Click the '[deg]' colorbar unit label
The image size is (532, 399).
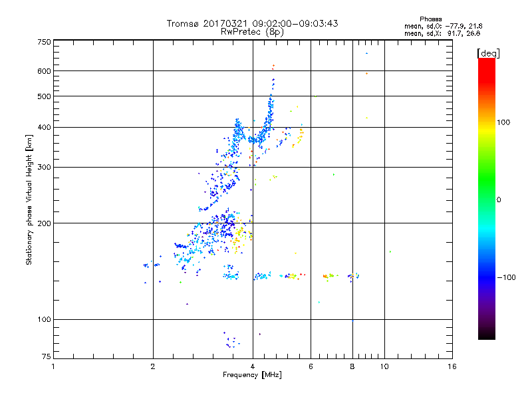[x=488, y=53]
